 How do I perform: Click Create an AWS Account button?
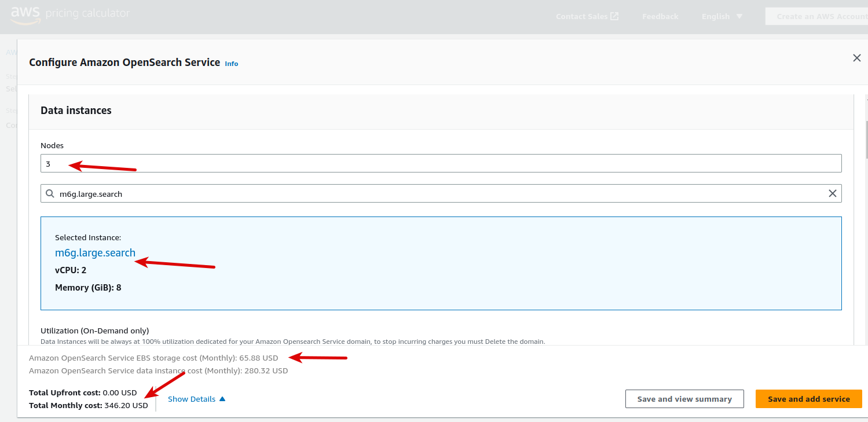[x=816, y=16]
